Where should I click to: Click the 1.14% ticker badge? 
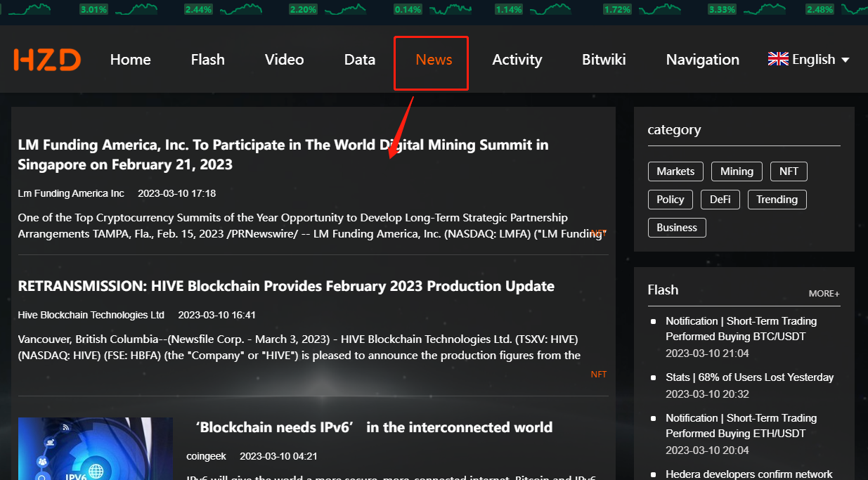tap(509, 10)
